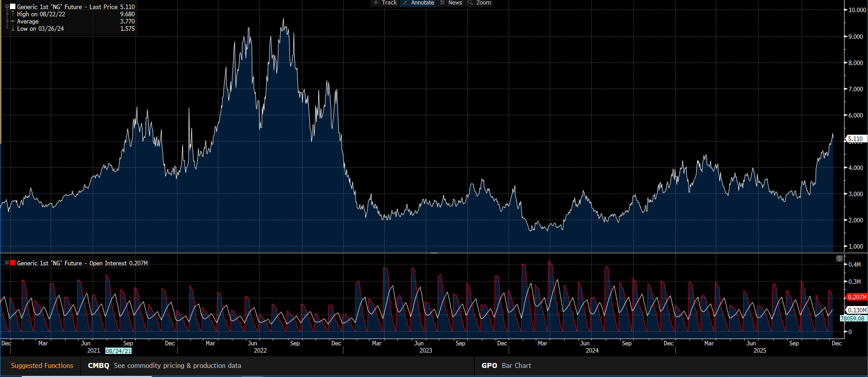Click the 08/24/21 date marker on axis

(118, 351)
